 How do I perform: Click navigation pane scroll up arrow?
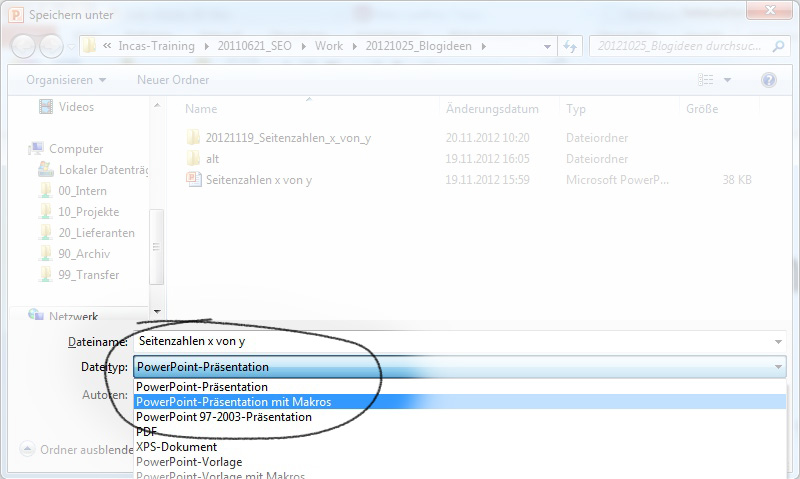click(157, 105)
